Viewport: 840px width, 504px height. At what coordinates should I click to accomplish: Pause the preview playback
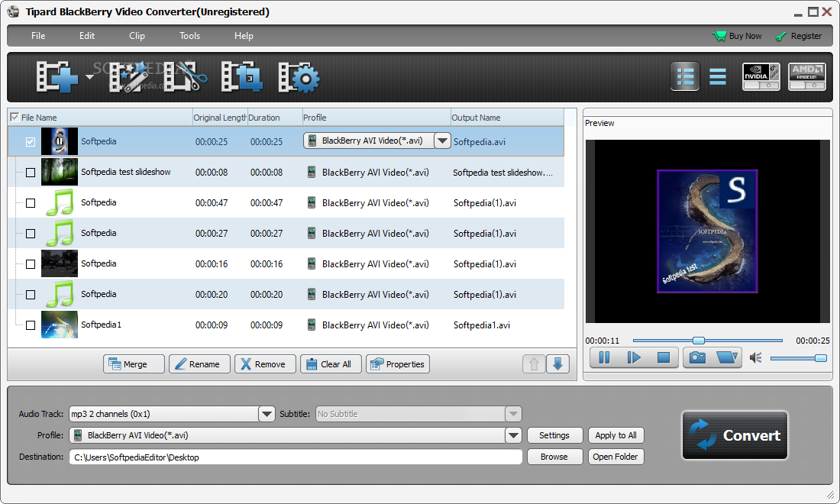[x=604, y=357]
